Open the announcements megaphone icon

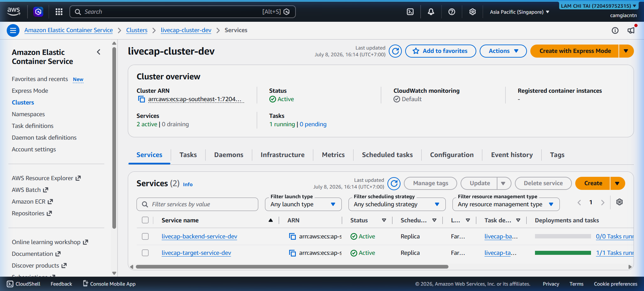tap(631, 30)
